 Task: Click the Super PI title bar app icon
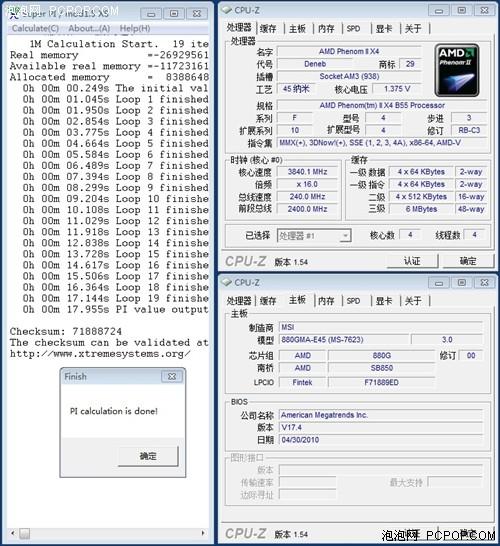(14, 14)
